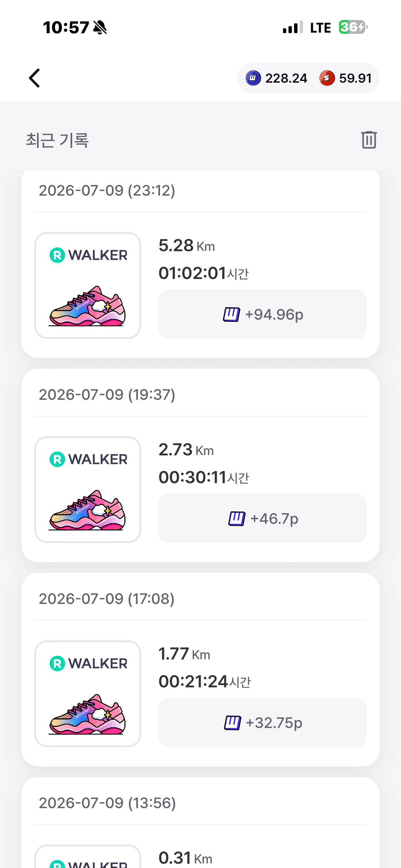Tap the +94.96p points reward

tap(262, 314)
